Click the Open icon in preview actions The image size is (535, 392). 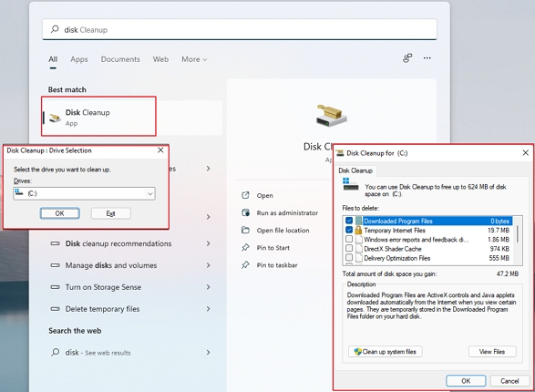pyautogui.click(x=245, y=195)
